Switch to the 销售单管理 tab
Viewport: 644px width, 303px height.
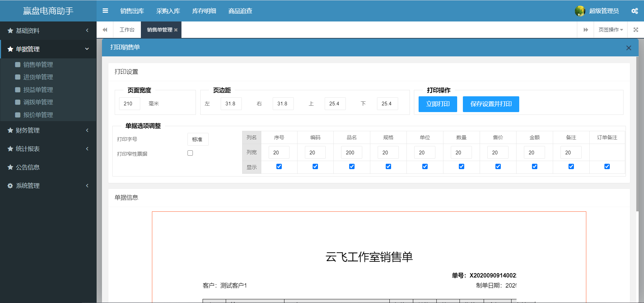pyautogui.click(x=160, y=30)
